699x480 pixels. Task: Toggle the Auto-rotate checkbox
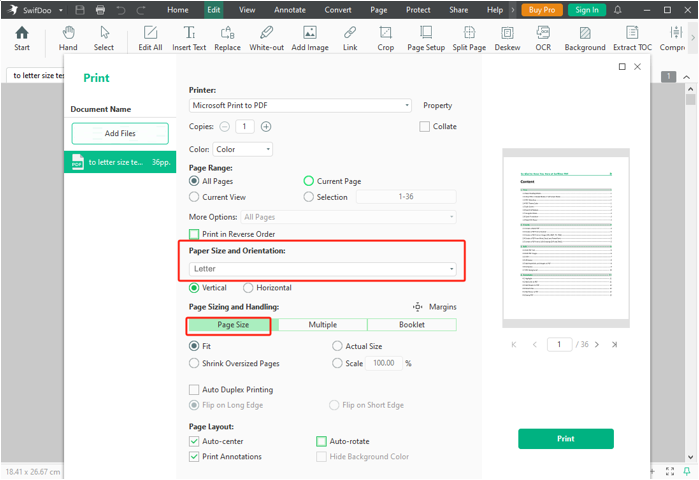[x=321, y=441]
